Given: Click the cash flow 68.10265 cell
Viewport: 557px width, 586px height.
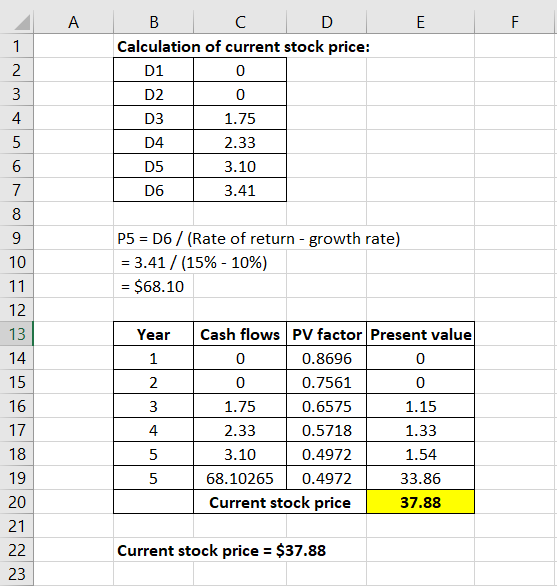Looking at the screenshot, I should 240,478.
